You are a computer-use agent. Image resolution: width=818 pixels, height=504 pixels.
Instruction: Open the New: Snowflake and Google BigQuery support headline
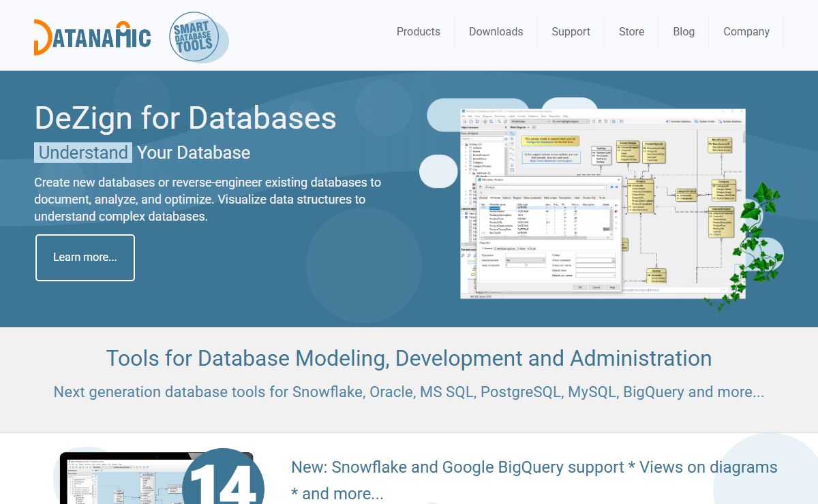point(534,479)
